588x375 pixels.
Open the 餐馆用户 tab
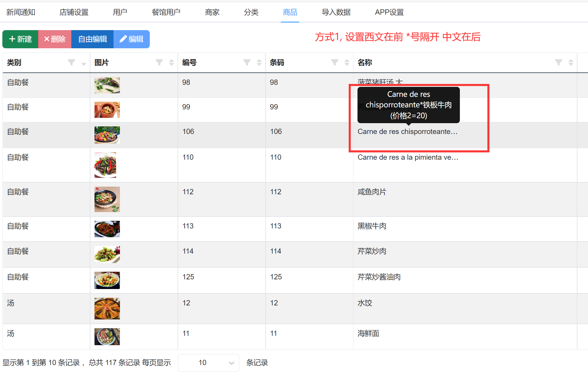click(x=166, y=12)
